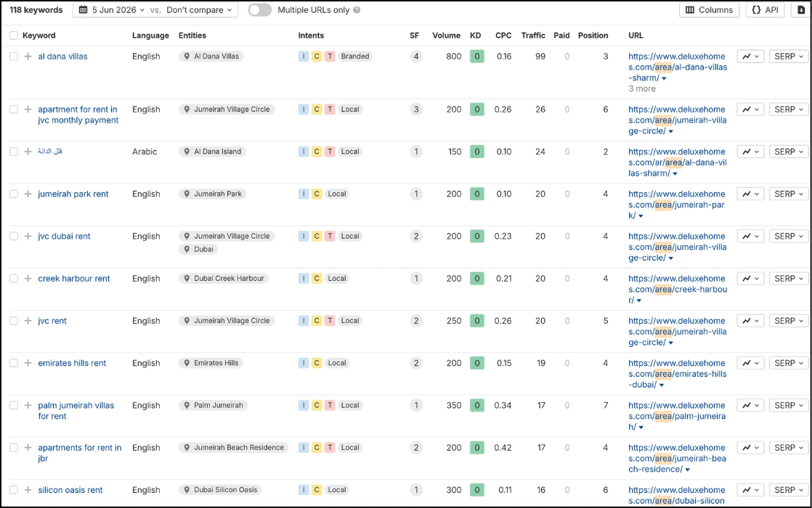Sort by the CPC column header

(x=503, y=36)
